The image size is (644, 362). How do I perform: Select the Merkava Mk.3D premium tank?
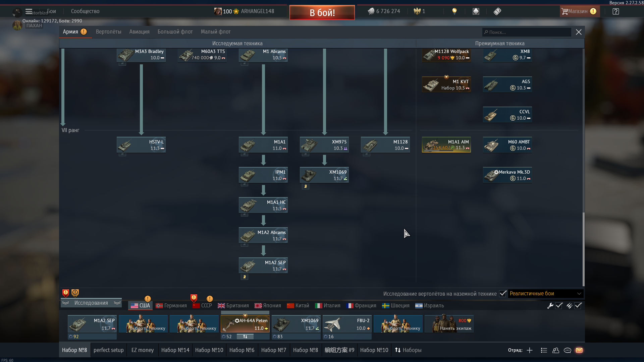click(507, 175)
